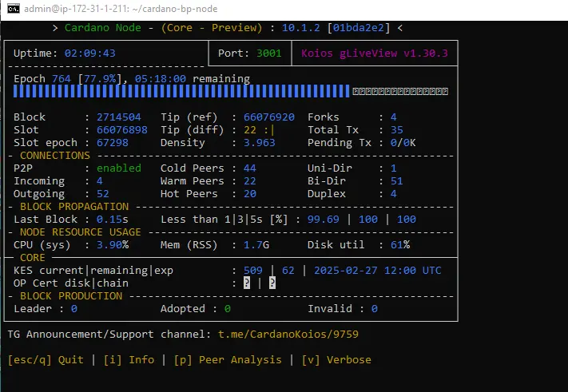Click the cursor block after Tip (diff) value
Viewport: 568px width, 392px height.
pos(272,129)
